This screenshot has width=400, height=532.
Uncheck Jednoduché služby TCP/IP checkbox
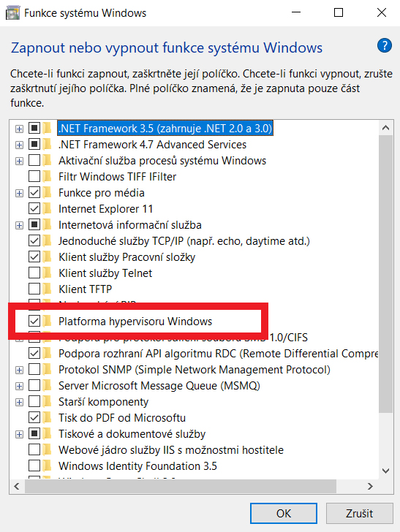(34, 241)
